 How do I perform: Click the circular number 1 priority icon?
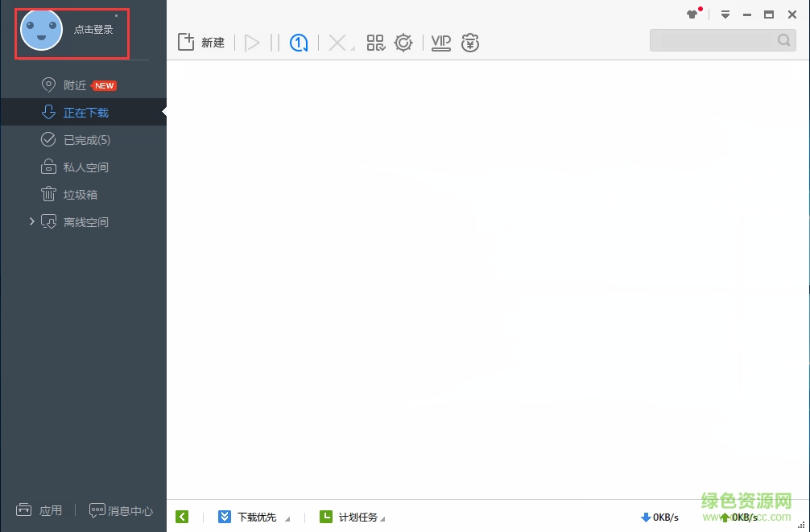click(300, 43)
